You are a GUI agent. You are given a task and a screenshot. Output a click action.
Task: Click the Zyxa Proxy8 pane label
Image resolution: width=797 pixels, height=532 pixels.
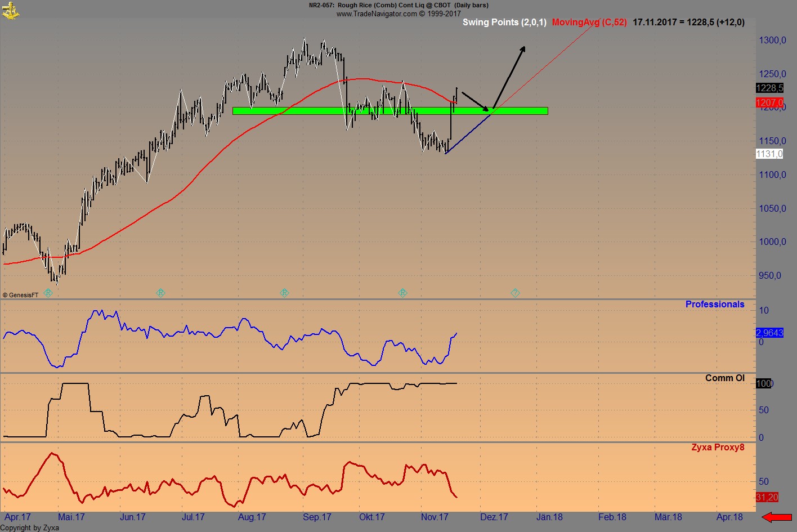718,448
